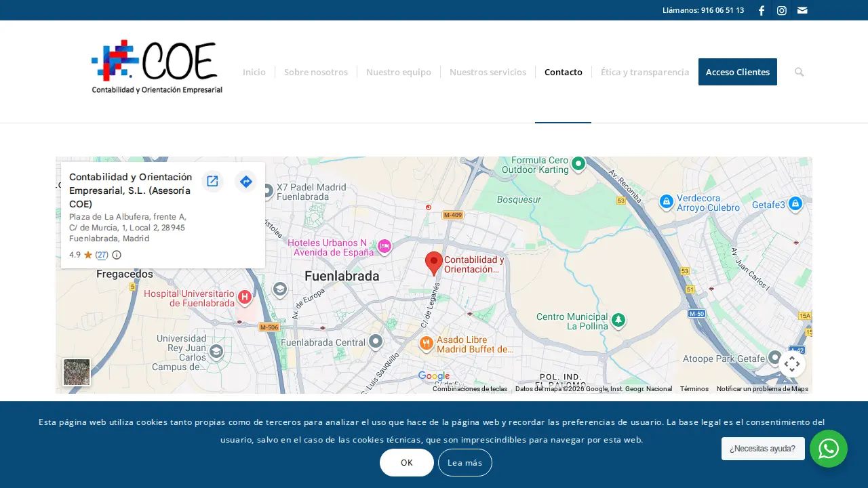Click the Fuenlabrada Central station marker
Screen dimensions: 868x488
[376, 341]
